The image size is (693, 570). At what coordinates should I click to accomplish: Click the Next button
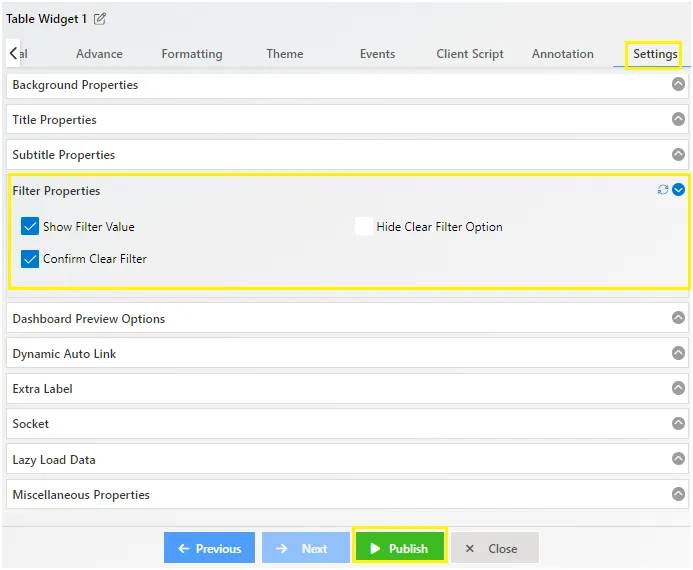(x=306, y=548)
